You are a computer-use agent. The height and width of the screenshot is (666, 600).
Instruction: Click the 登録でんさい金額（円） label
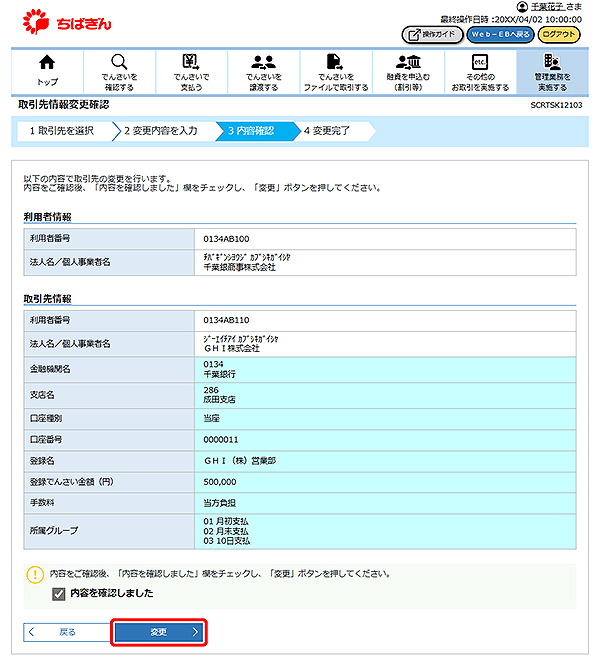point(71,482)
